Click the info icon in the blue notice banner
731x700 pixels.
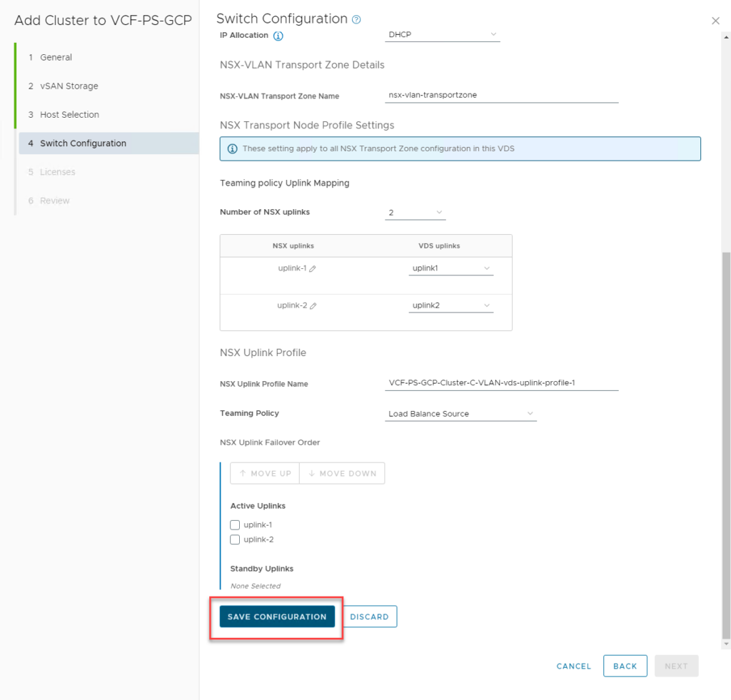pos(232,149)
